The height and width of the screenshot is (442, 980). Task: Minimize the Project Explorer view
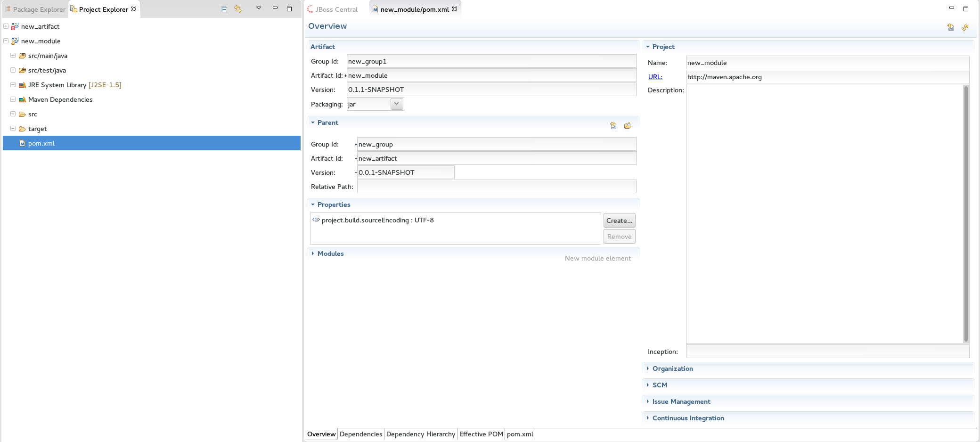pos(275,8)
